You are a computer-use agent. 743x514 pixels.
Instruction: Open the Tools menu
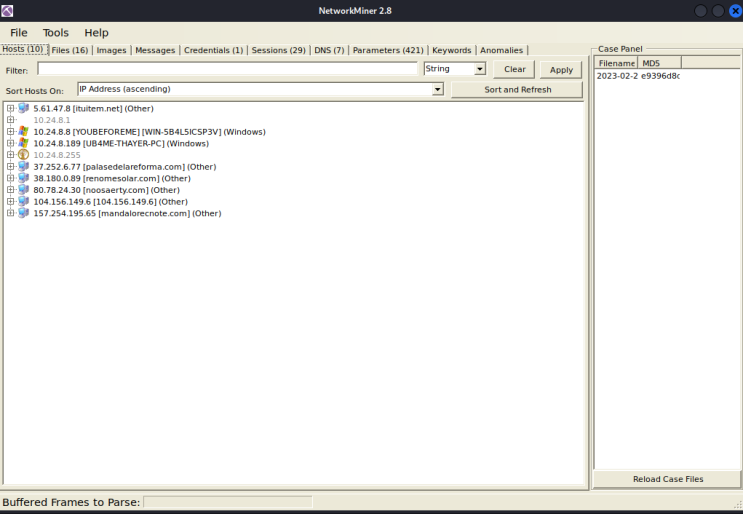[x=56, y=33]
